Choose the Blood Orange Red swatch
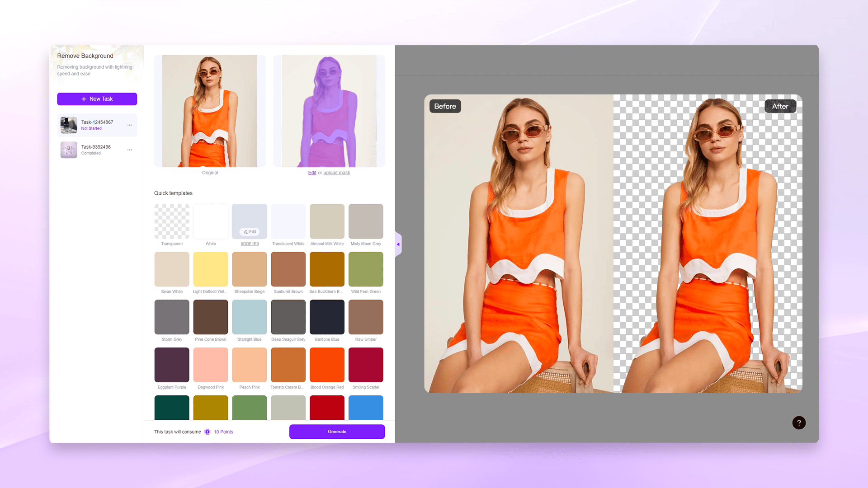 (x=327, y=365)
